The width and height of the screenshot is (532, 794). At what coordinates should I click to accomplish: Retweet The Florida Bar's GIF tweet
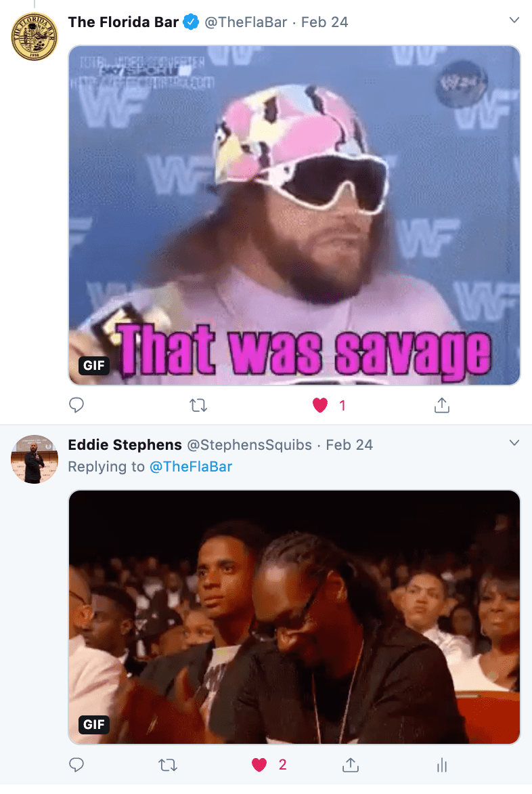click(x=198, y=405)
